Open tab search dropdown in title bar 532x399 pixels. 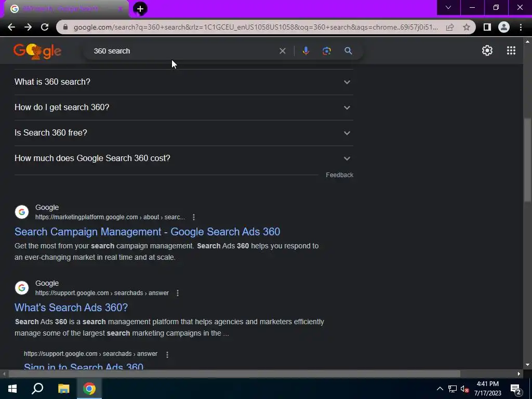coord(448,7)
